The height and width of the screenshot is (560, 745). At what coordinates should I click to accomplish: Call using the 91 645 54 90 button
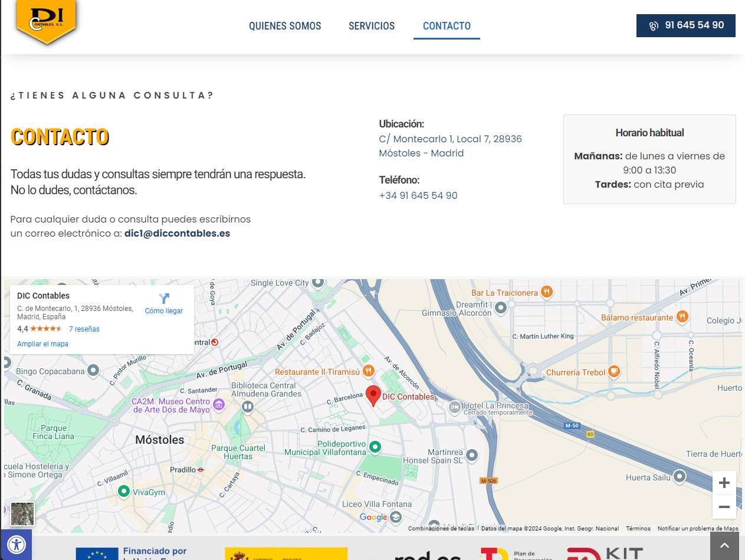(685, 25)
